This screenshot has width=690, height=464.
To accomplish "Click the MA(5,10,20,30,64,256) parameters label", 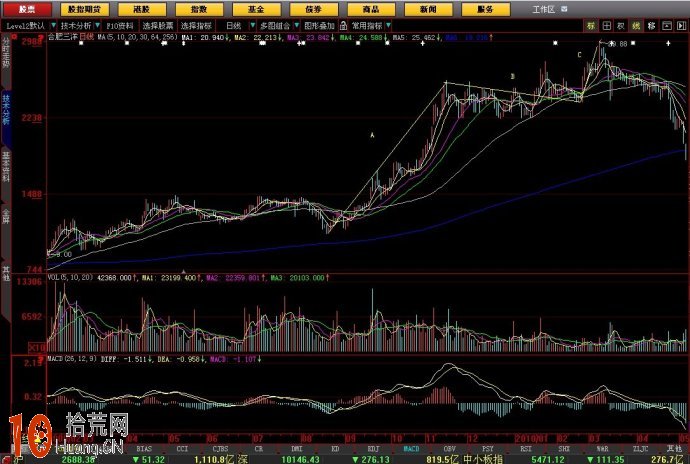I will click(x=137, y=37).
